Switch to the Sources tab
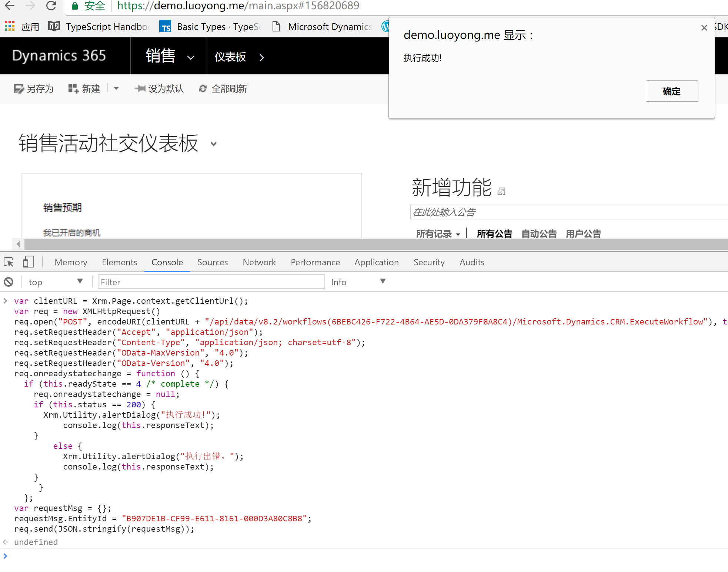The height and width of the screenshot is (572, 728). point(213,262)
